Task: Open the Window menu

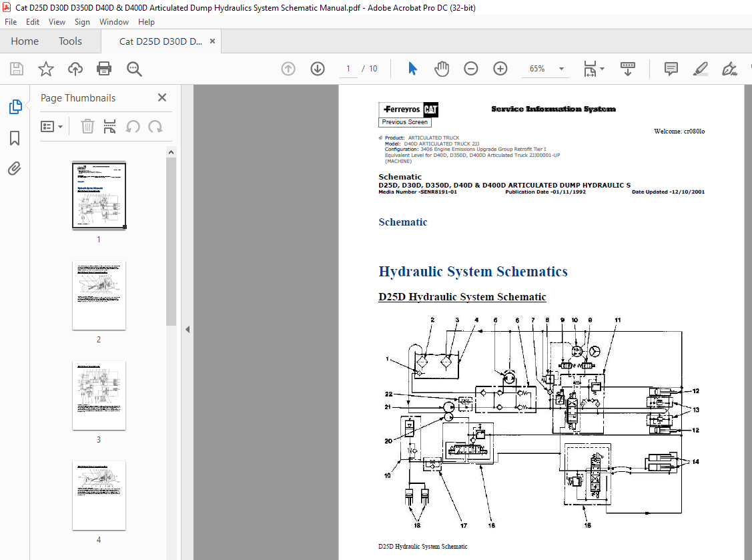Action: pyautogui.click(x=113, y=22)
